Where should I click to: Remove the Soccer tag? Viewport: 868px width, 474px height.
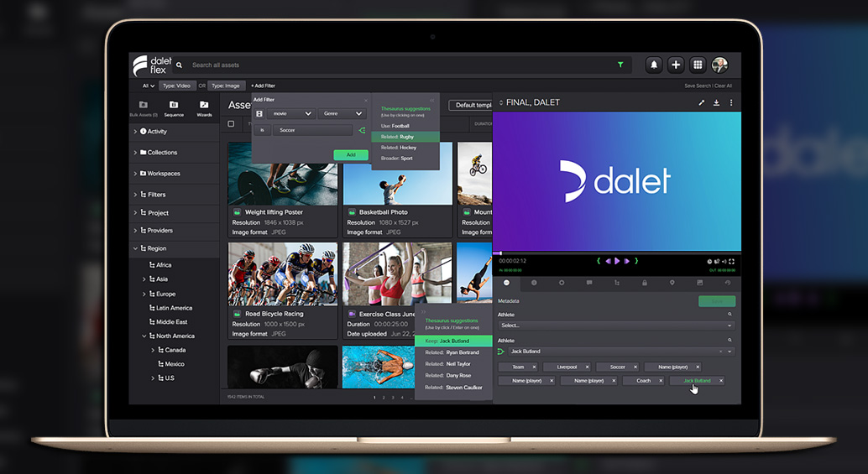635,367
